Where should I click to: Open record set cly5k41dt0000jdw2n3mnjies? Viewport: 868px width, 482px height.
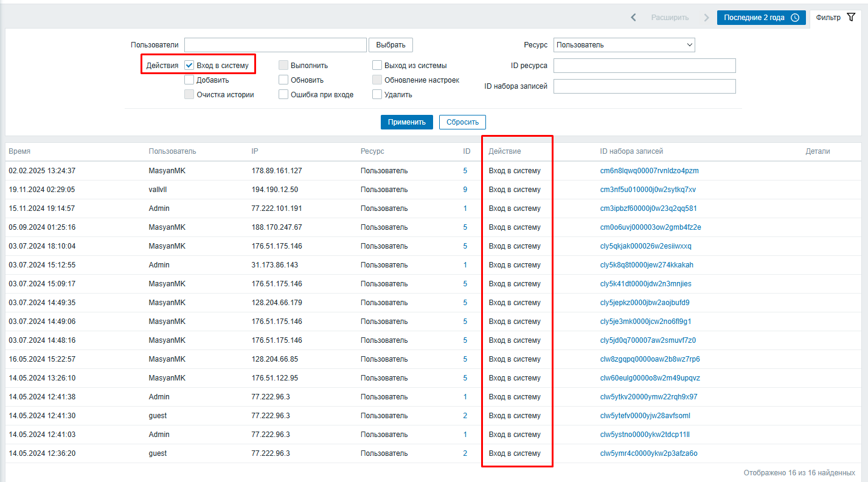[645, 284]
